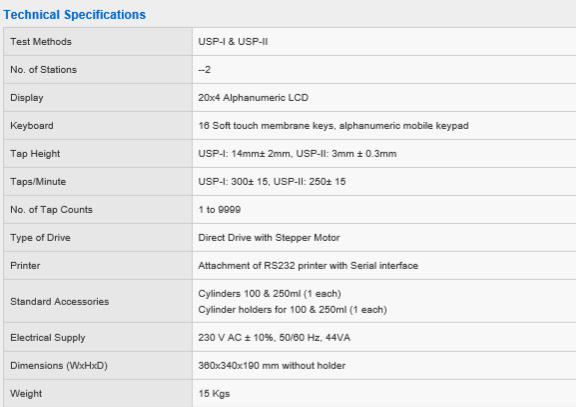Image resolution: width=576 pixels, height=407 pixels.
Task: Click the USP-I & USP-II value
Action: click(x=233, y=42)
